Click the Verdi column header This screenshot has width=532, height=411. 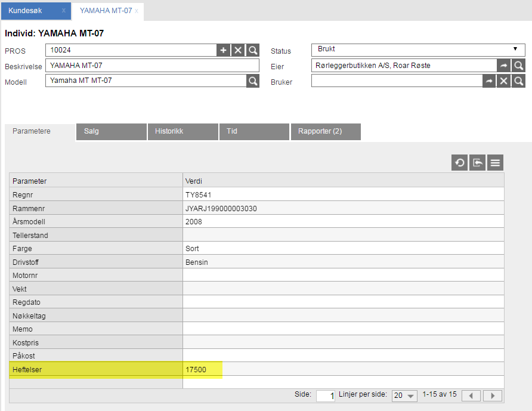tap(344, 181)
